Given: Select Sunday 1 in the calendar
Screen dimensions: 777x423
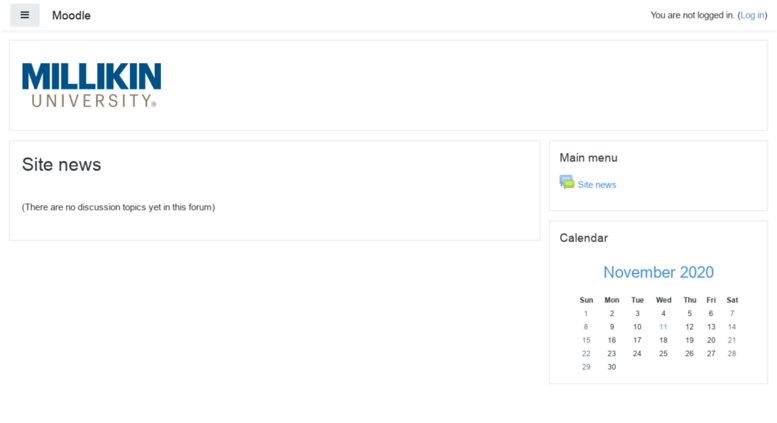Looking at the screenshot, I should coord(586,314).
